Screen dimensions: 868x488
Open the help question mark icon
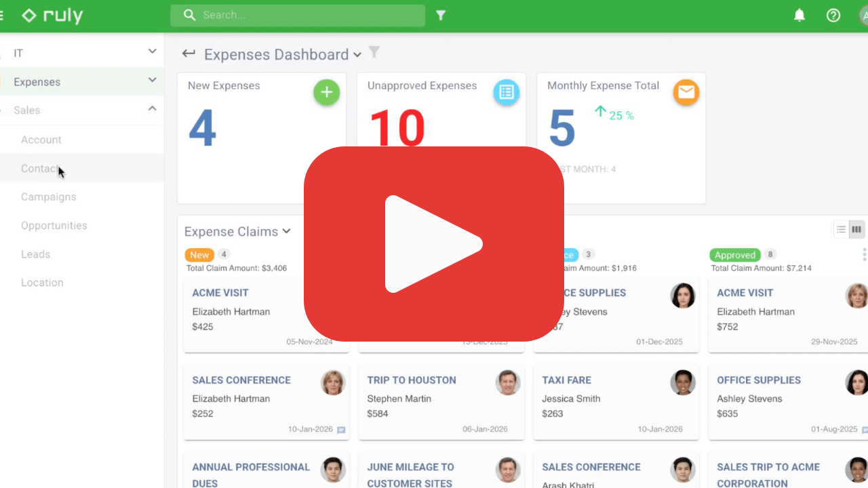[x=833, y=15]
